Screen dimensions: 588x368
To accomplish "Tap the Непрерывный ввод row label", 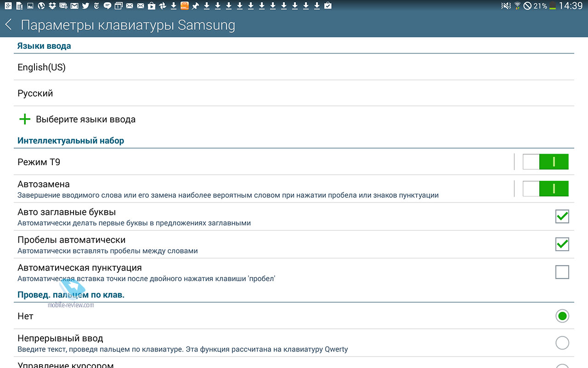I will (x=60, y=338).
